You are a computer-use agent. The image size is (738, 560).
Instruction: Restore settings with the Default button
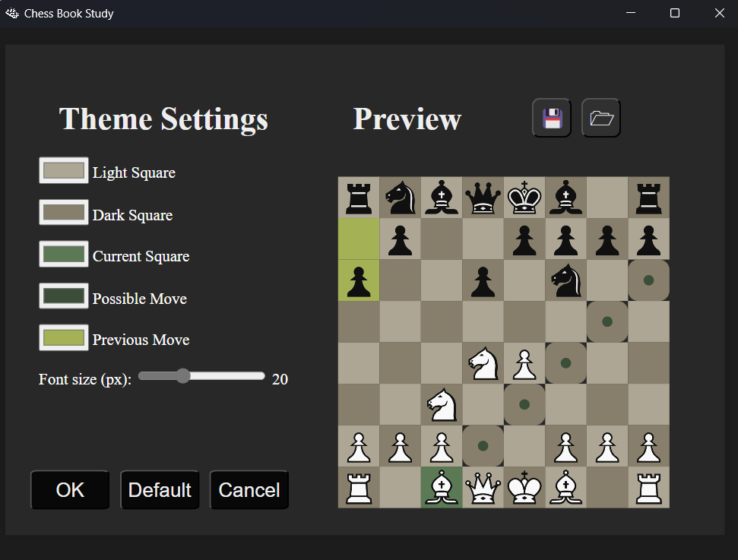point(160,489)
